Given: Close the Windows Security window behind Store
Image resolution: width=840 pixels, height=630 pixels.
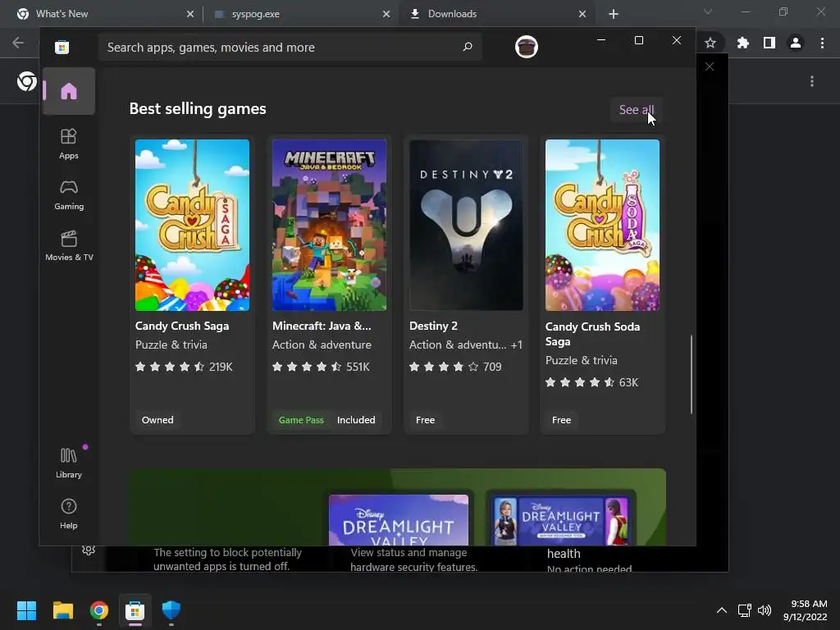Looking at the screenshot, I should click(x=710, y=66).
